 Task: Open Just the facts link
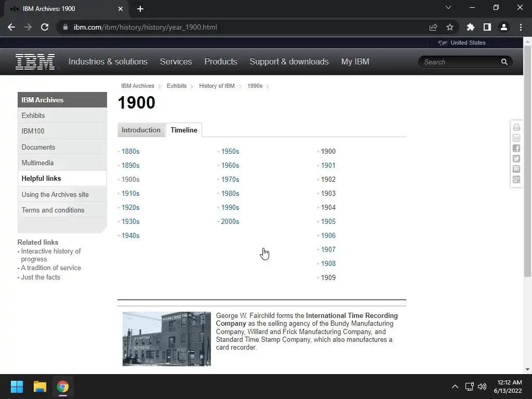[41, 277]
